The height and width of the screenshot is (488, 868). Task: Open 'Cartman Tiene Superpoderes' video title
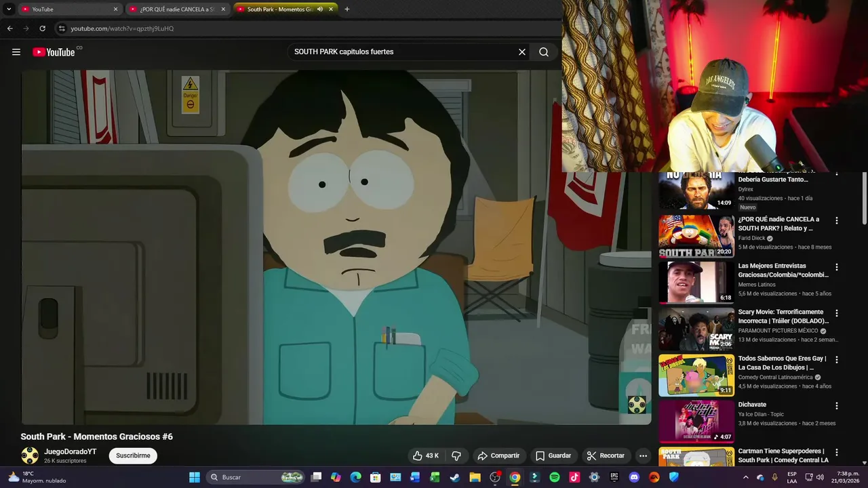coord(783,455)
